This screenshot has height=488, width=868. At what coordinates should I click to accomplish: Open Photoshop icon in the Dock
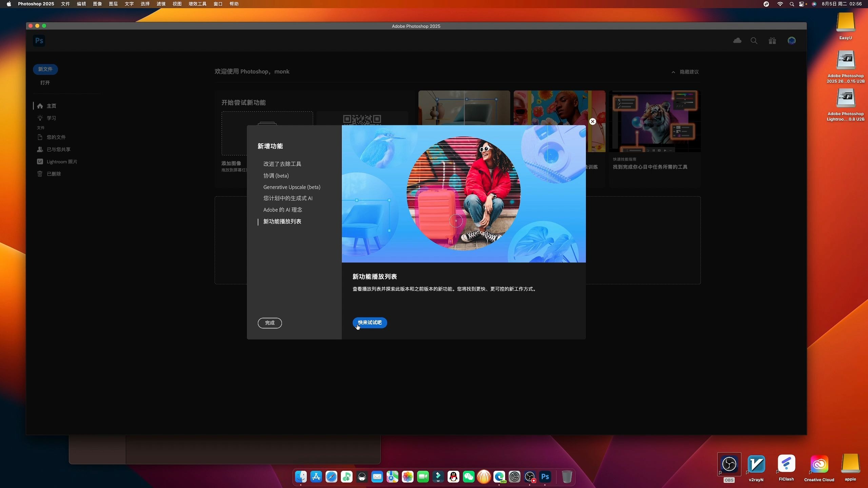point(545,477)
